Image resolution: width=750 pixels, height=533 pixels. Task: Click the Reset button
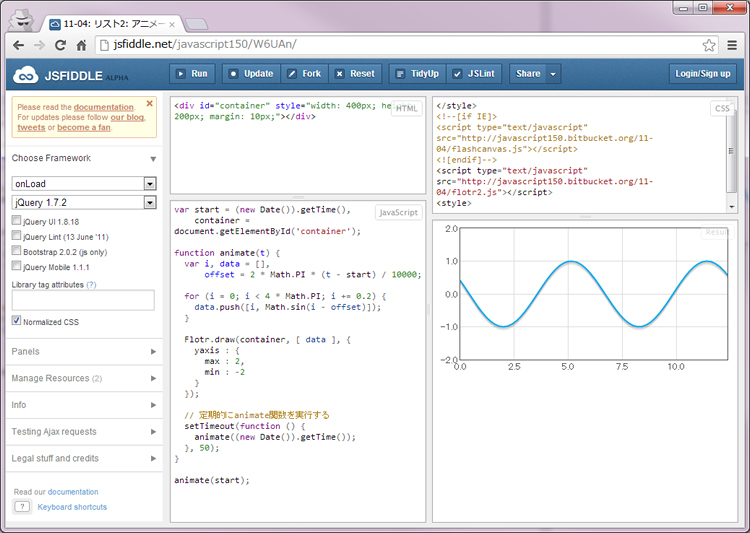(355, 74)
